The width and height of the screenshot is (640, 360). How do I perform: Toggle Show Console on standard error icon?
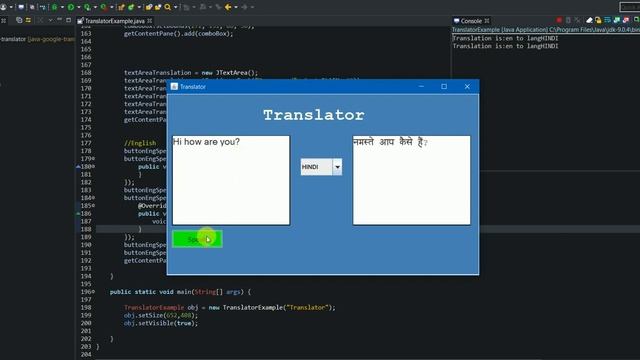point(626,20)
